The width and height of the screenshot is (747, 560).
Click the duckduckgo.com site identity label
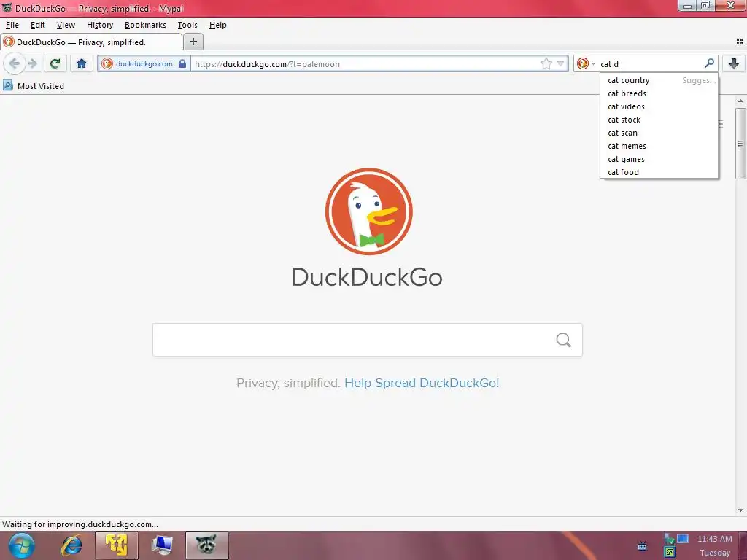coord(144,64)
